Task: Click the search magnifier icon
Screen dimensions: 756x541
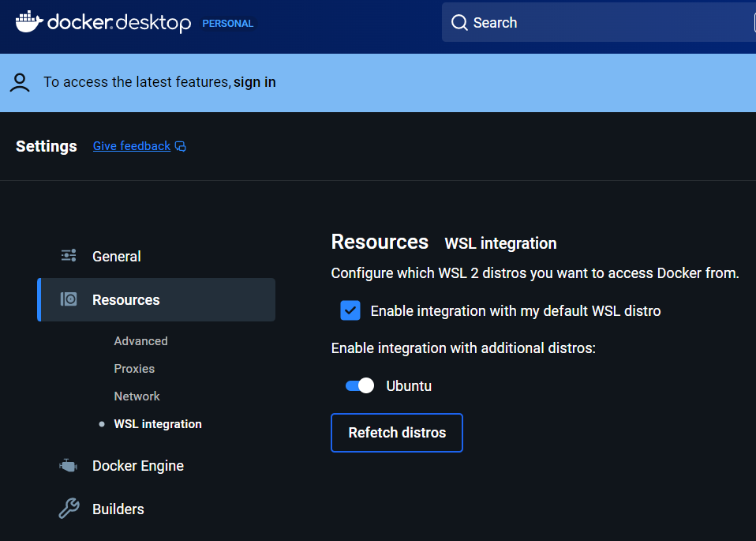Action: click(459, 22)
